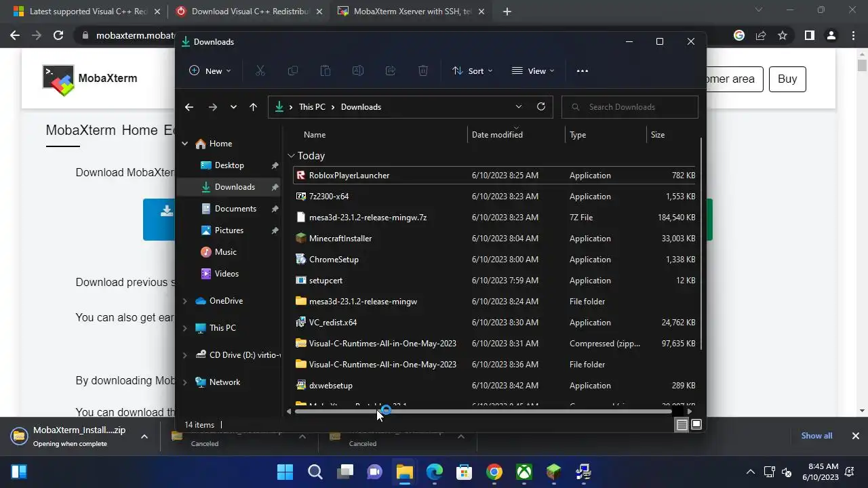Click the Search Downloads field
Image resolution: width=868 pixels, height=488 pixels.
[630, 107]
